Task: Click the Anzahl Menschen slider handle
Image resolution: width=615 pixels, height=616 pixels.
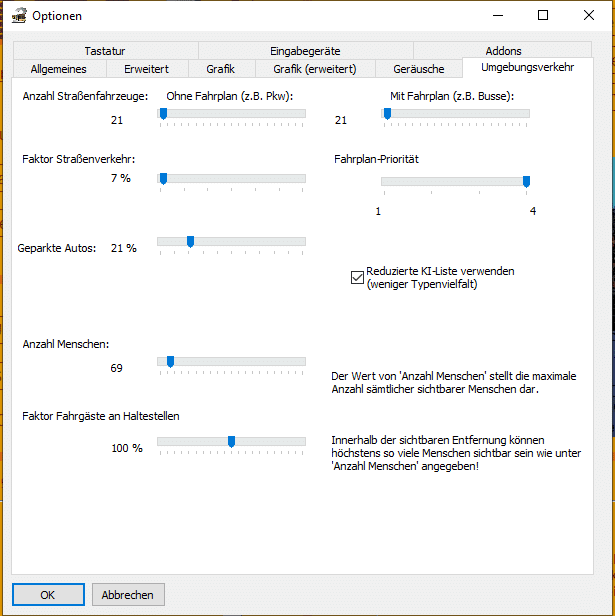Action: click(x=170, y=362)
